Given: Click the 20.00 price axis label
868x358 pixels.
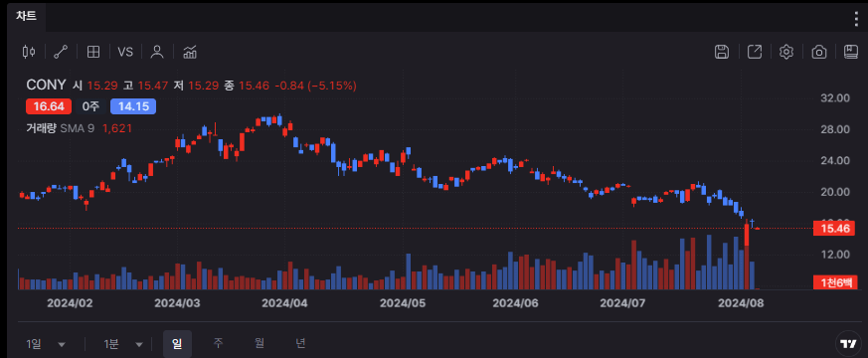Looking at the screenshot, I should tap(834, 192).
